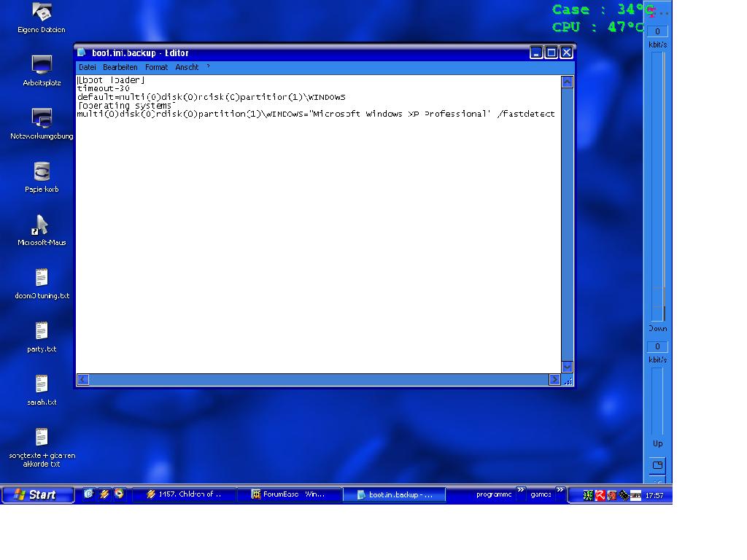Select the Papierkorb recycle bin icon
The width and height of the screenshot is (747, 560).
tap(42, 177)
